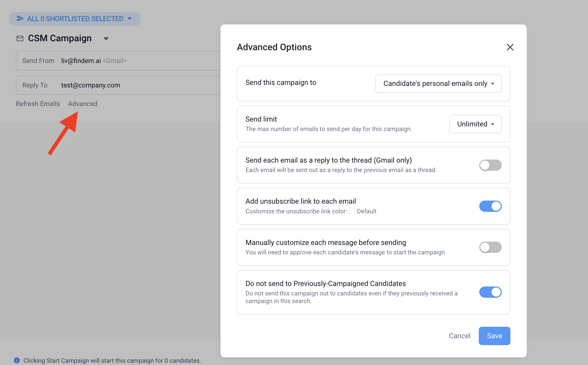The image size is (588, 365).
Task: Disable 'Add unsubscribe link to each email'
Action: click(490, 206)
